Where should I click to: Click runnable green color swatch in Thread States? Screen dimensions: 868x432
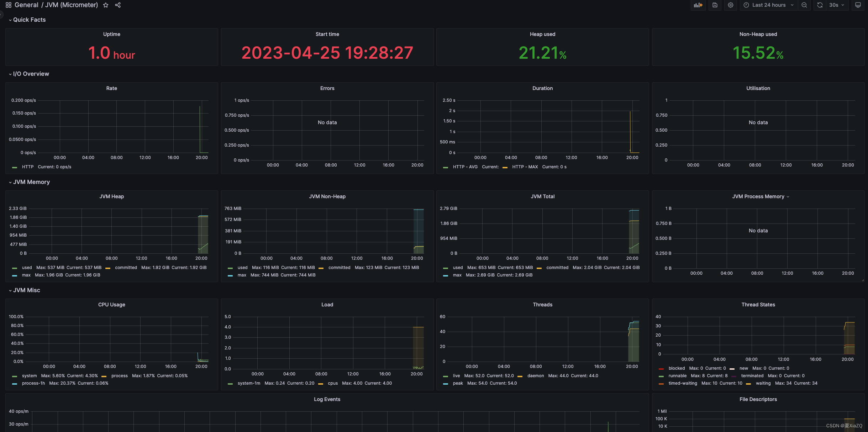click(661, 376)
